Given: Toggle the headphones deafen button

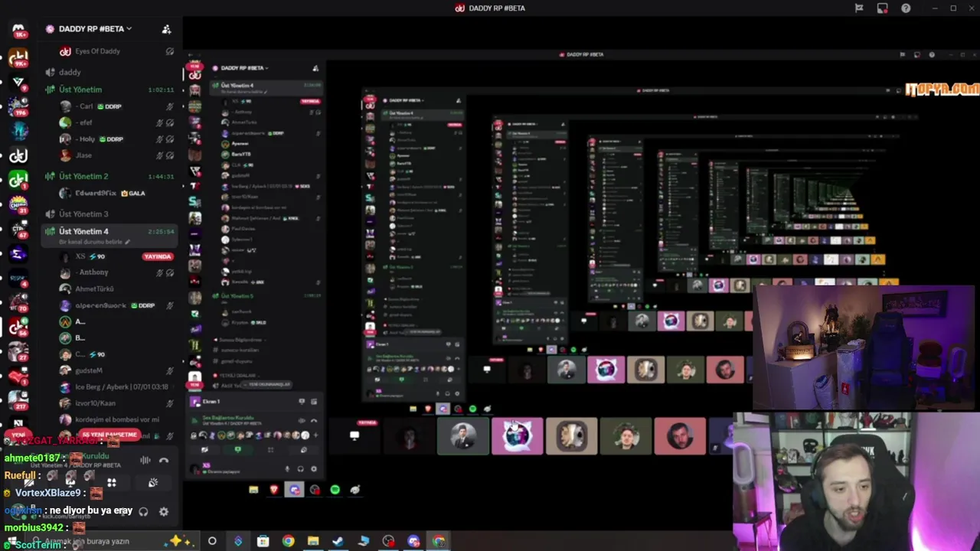Looking at the screenshot, I should click(x=143, y=511).
